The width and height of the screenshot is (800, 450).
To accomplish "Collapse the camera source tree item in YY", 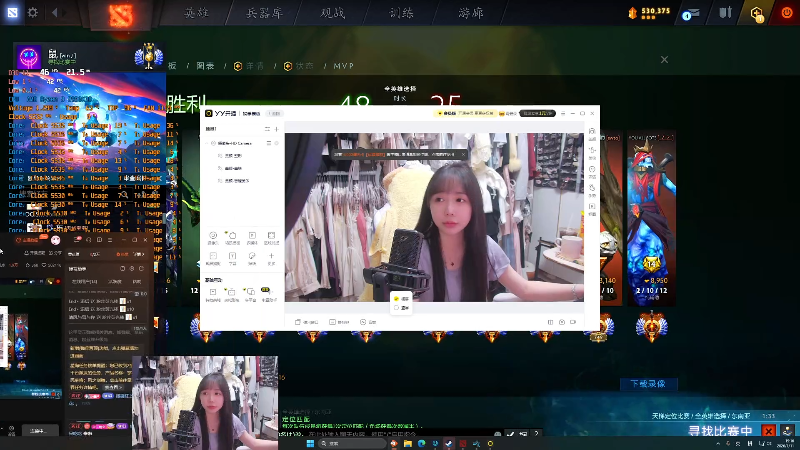I will [x=208, y=143].
